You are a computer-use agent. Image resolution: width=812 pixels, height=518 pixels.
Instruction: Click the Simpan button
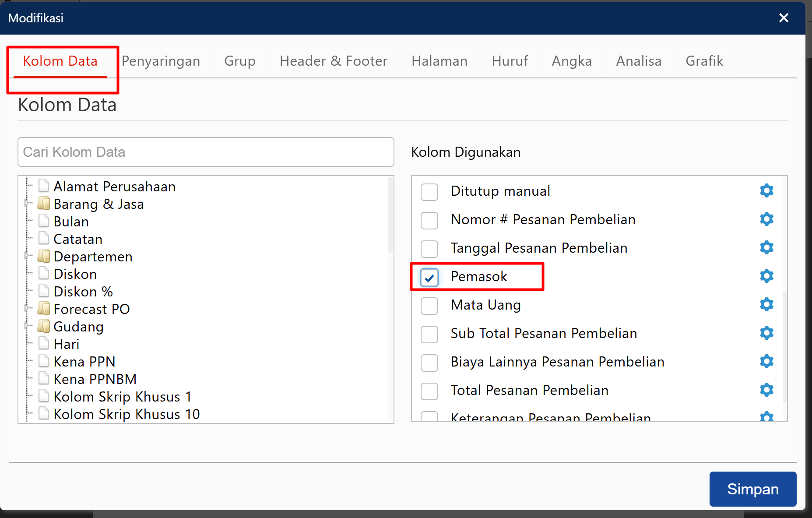click(752, 489)
